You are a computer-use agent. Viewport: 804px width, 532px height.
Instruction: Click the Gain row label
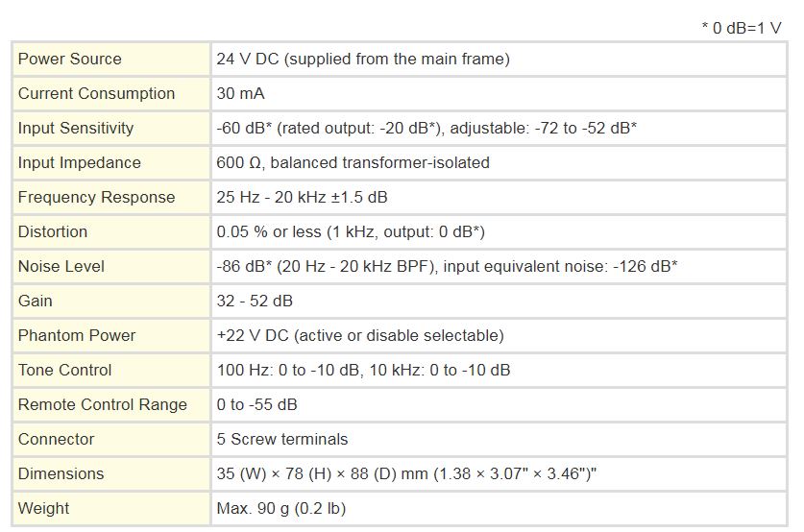[36, 301]
